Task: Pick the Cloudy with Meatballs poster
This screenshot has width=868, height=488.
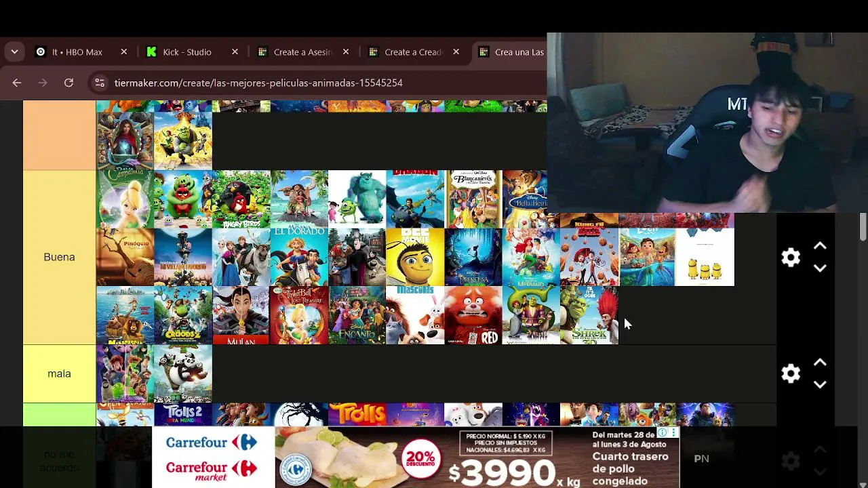Action: tap(589, 258)
